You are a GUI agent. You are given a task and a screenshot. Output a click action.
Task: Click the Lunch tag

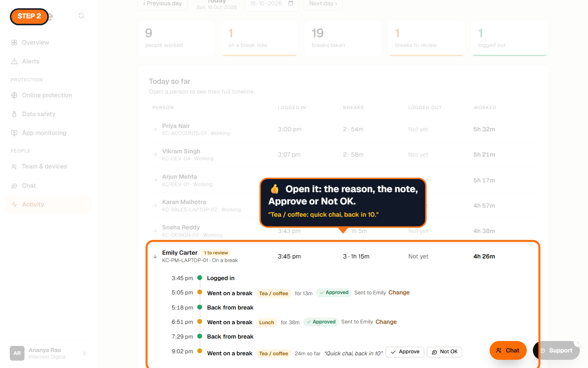pos(267,323)
